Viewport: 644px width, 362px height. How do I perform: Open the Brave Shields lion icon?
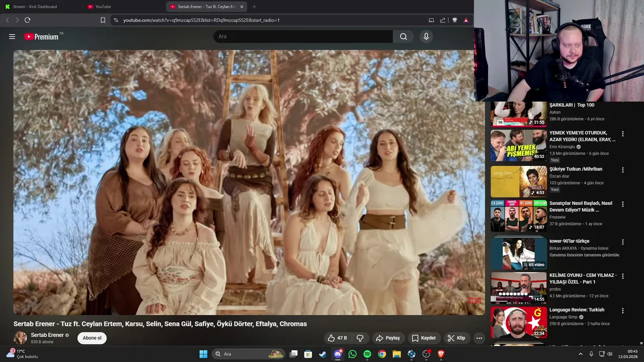pos(455,20)
